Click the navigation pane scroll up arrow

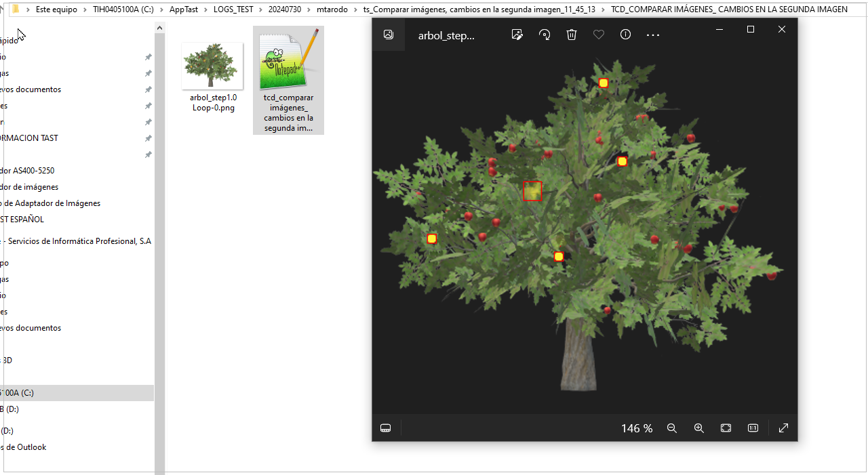(160, 28)
